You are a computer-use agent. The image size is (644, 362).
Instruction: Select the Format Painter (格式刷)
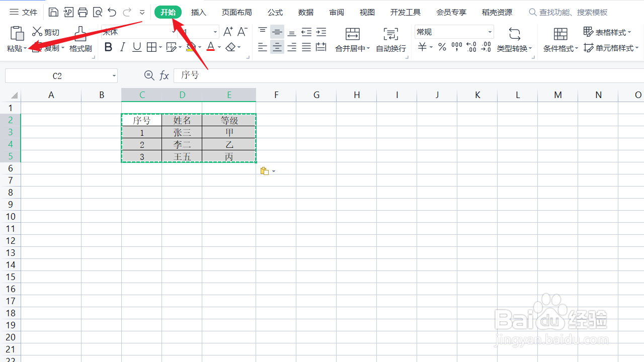[80, 40]
